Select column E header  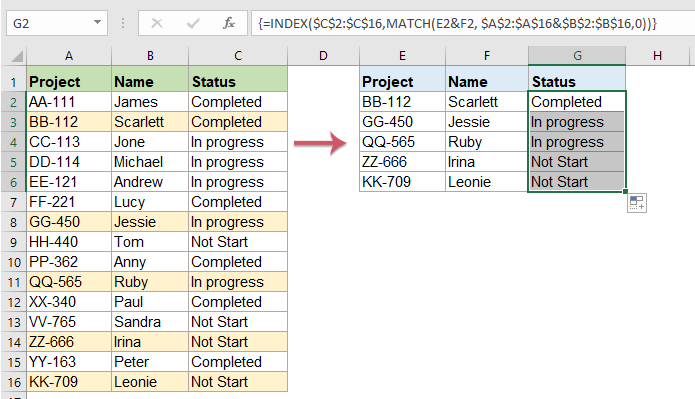tap(402, 56)
